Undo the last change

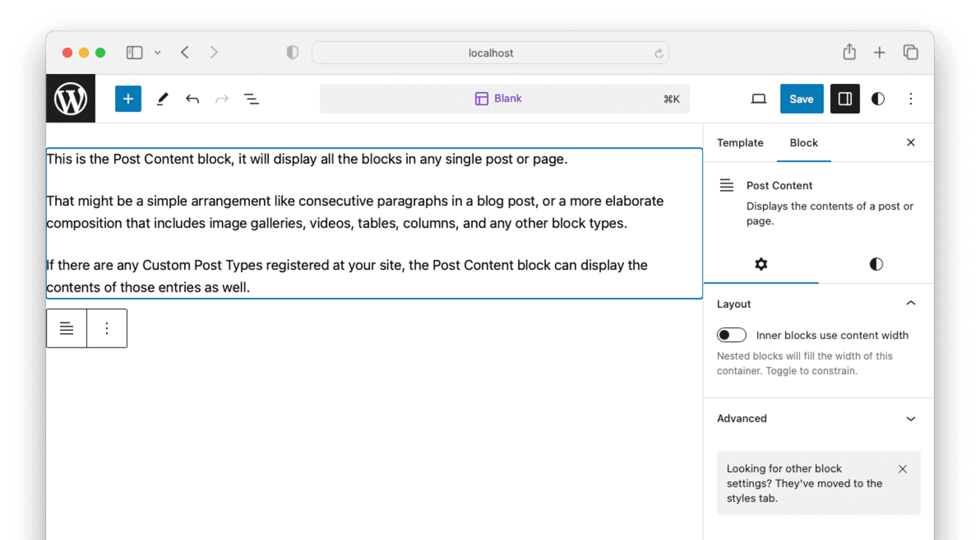pyautogui.click(x=192, y=99)
